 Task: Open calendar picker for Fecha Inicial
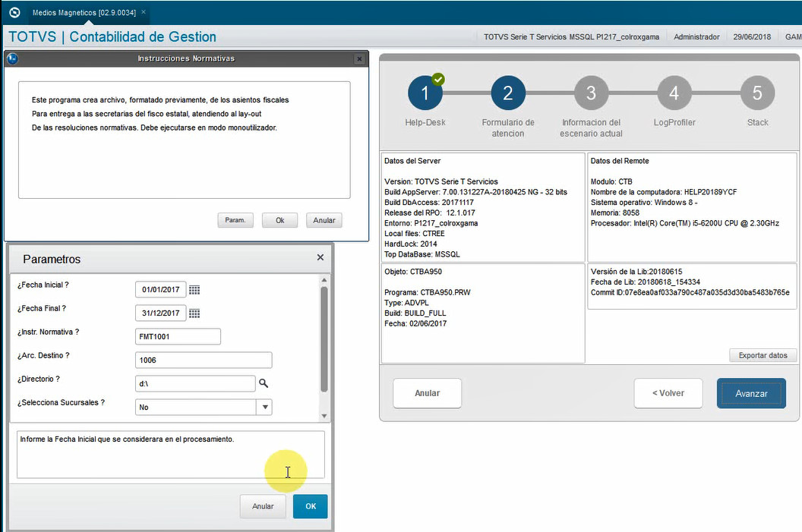coord(194,290)
